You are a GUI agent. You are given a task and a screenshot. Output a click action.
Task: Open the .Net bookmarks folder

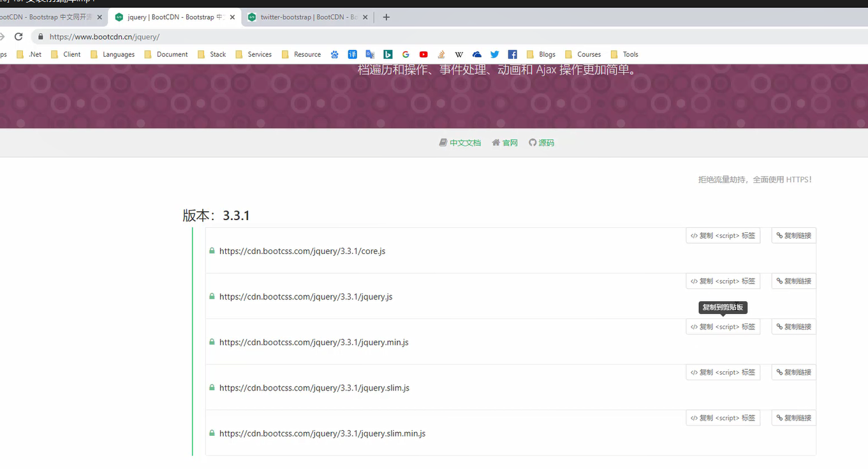click(x=29, y=54)
